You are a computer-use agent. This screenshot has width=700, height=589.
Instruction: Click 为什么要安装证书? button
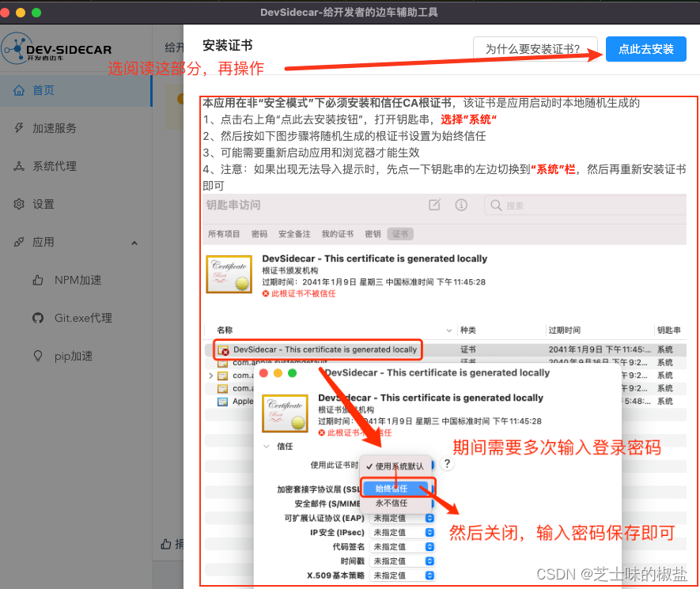pos(535,49)
